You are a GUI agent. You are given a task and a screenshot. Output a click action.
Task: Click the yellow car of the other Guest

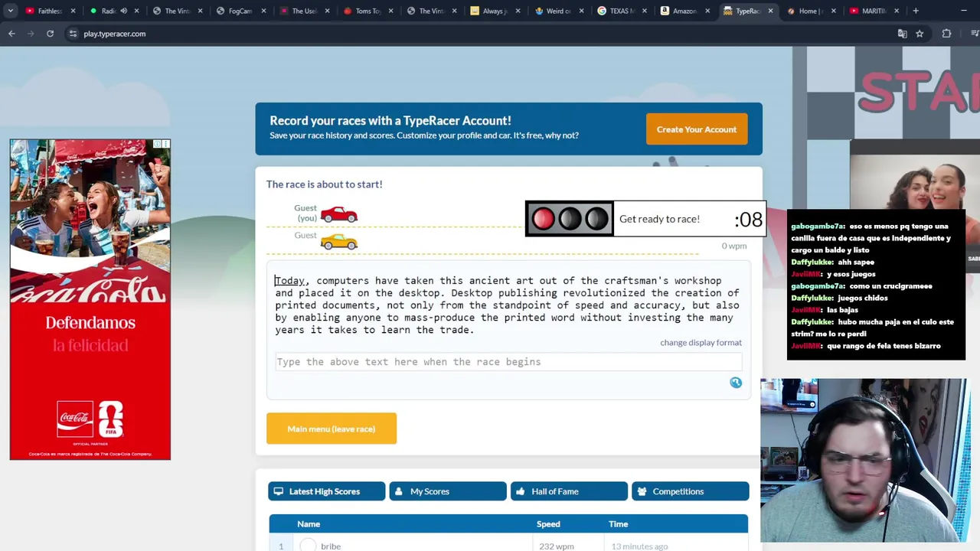[339, 242]
